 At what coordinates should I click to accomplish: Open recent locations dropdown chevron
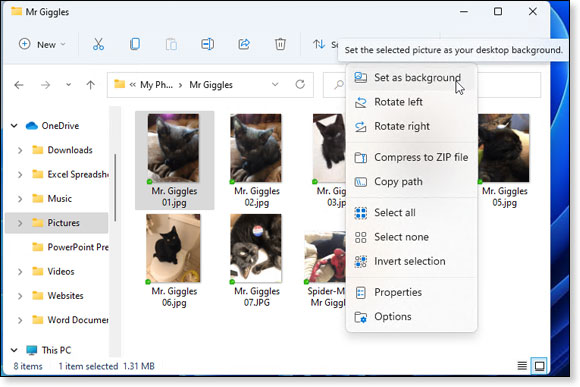pyautogui.click(x=68, y=85)
